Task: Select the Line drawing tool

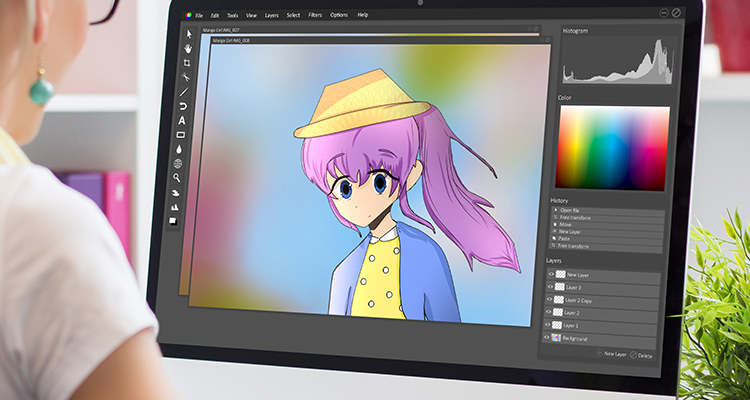Action: pyautogui.click(x=184, y=92)
